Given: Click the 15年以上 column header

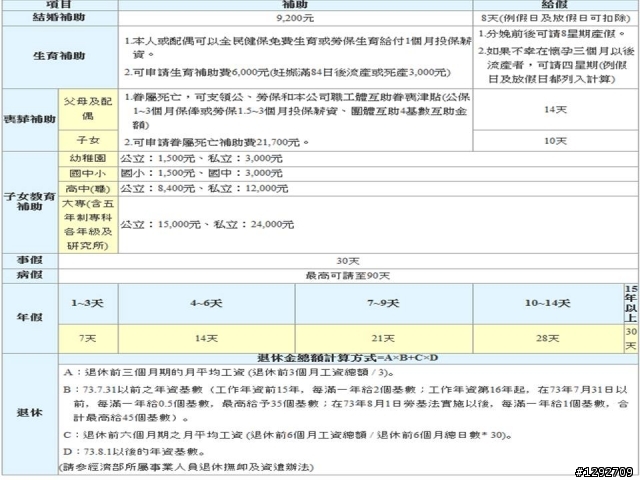Looking at the screenshot, I should pyautogui.click(x=631, y=304).
